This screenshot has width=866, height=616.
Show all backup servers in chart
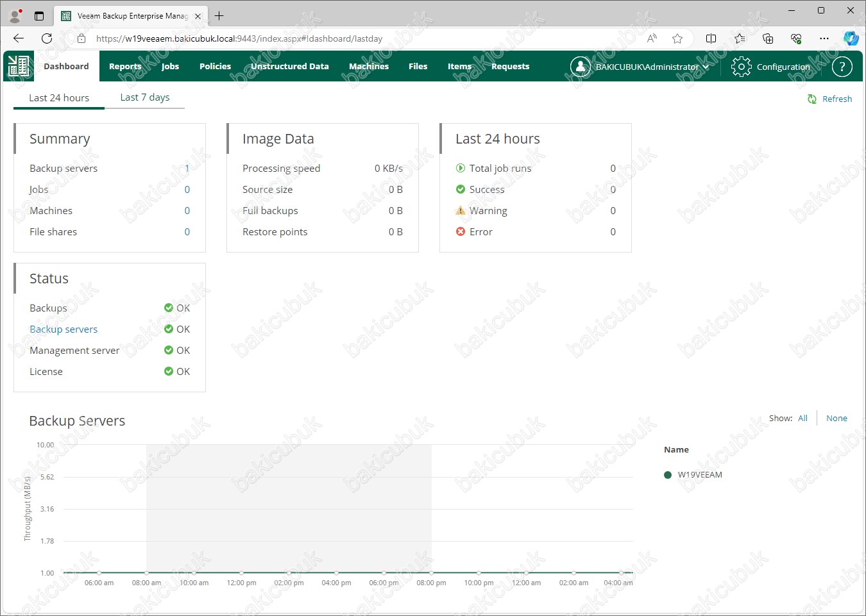point(802,418)
